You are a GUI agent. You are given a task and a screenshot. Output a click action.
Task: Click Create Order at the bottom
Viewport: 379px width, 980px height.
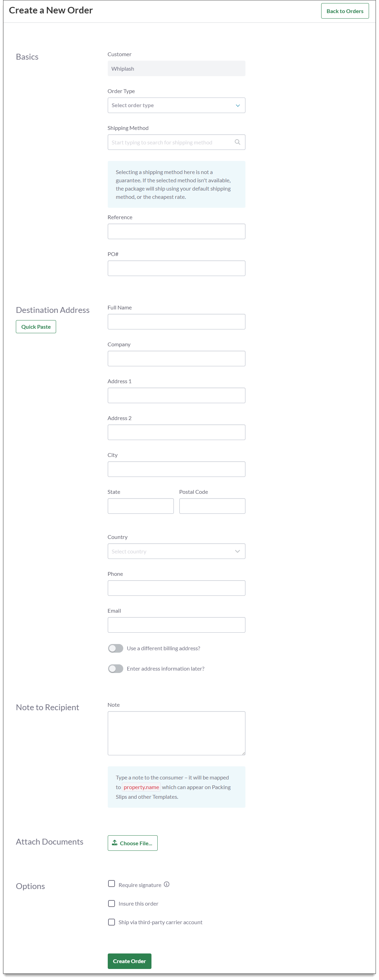pyautogui.click(x=129, y=961)
